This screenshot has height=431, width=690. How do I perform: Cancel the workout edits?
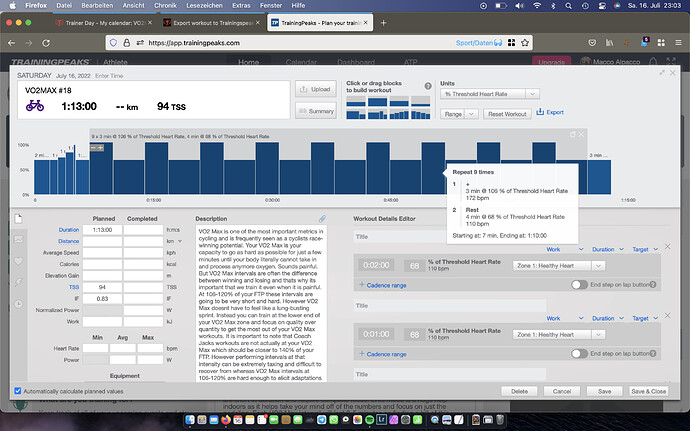pos(562,391)
